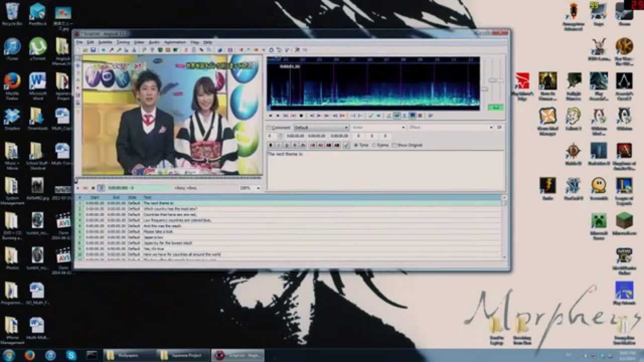This screenshot has height=362, width=644.
Task: Play the audio selection
Action: point(285,115)
